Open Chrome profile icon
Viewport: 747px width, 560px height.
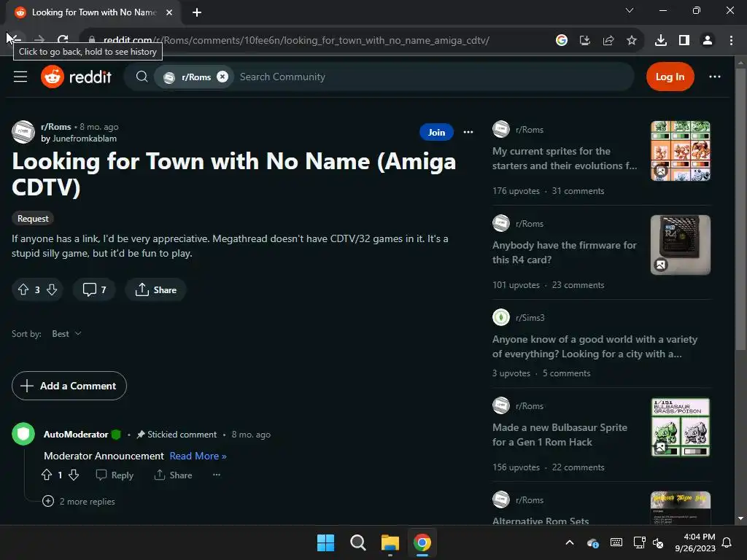(708, 40)
